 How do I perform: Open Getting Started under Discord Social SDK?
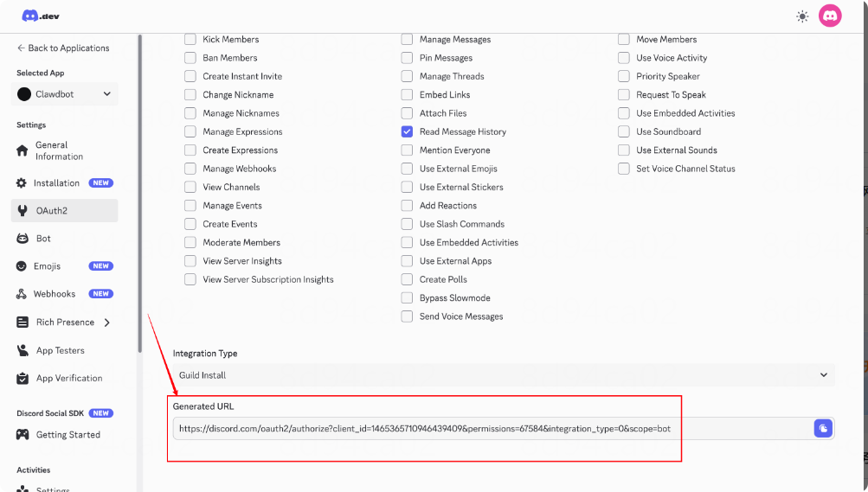click(x=65, y=435)
